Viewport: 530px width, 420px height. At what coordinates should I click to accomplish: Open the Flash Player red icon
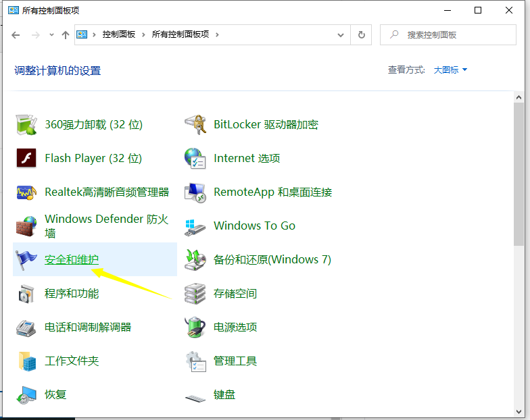coord(26,158)
